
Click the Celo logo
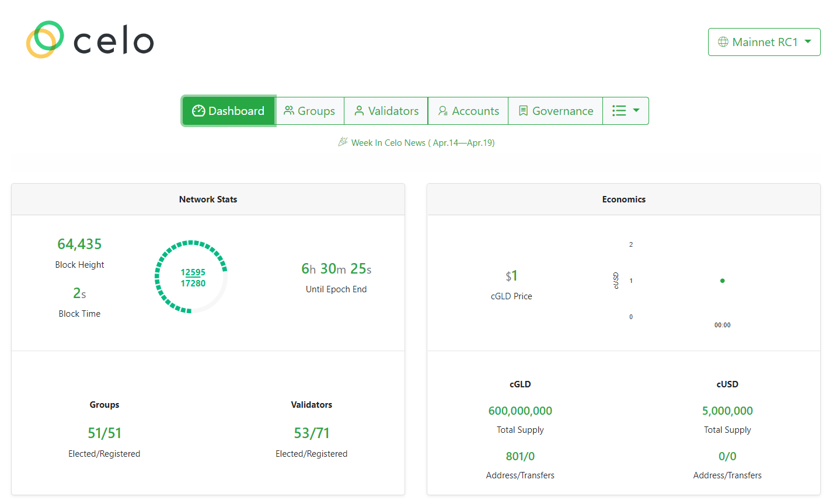click(90, 40)
